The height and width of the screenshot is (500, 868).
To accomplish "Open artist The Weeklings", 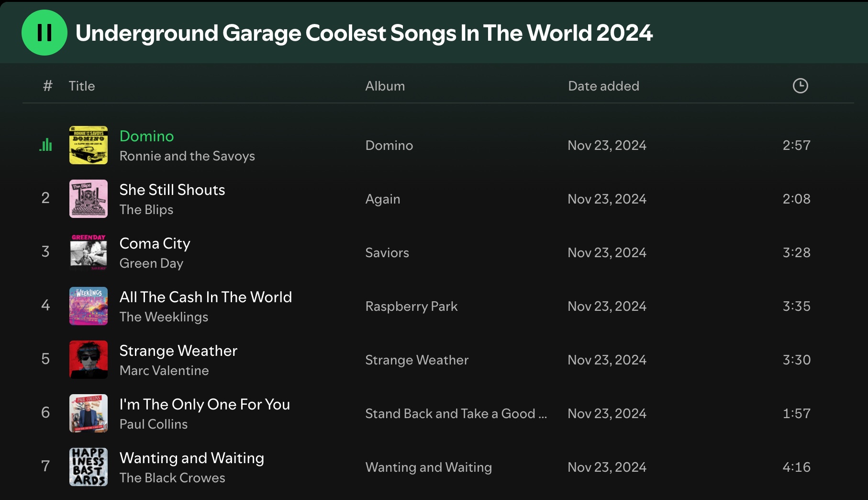I will coord(164,317).
